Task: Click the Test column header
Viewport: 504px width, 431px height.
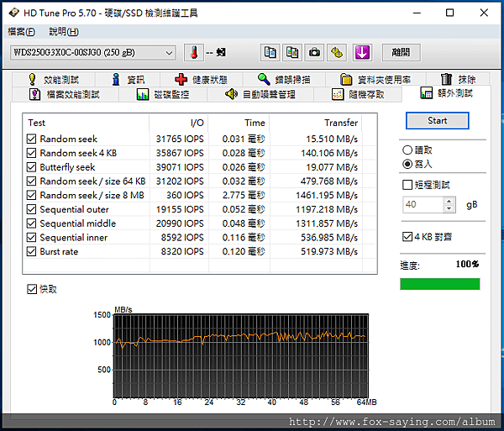Action: pyautogui.click(x=87, y=123)
